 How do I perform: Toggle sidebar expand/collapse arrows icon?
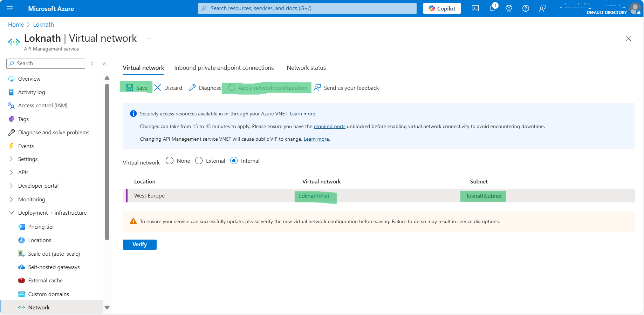[x=92, y=63]
